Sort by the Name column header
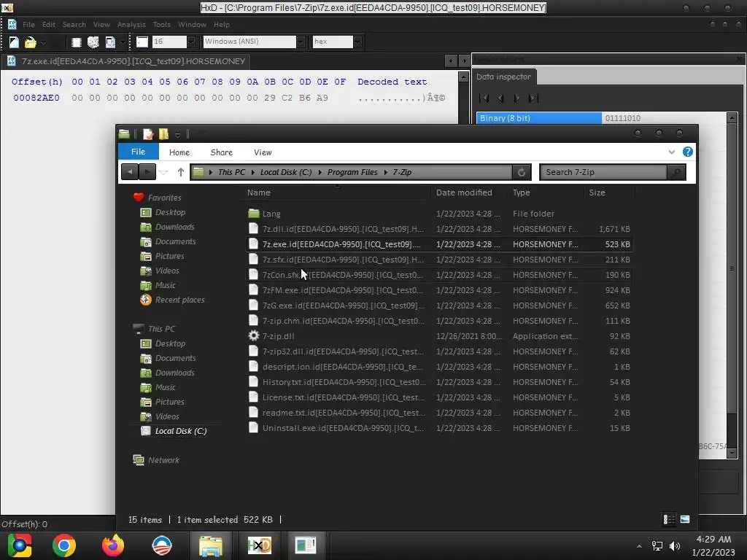Screen dimensions: 747x560 point(259,192)
